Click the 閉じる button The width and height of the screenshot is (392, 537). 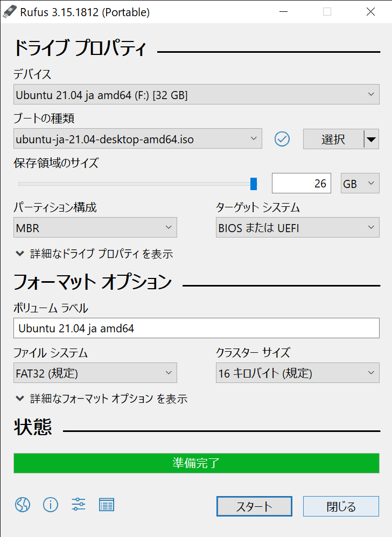[x=341, y=506]
